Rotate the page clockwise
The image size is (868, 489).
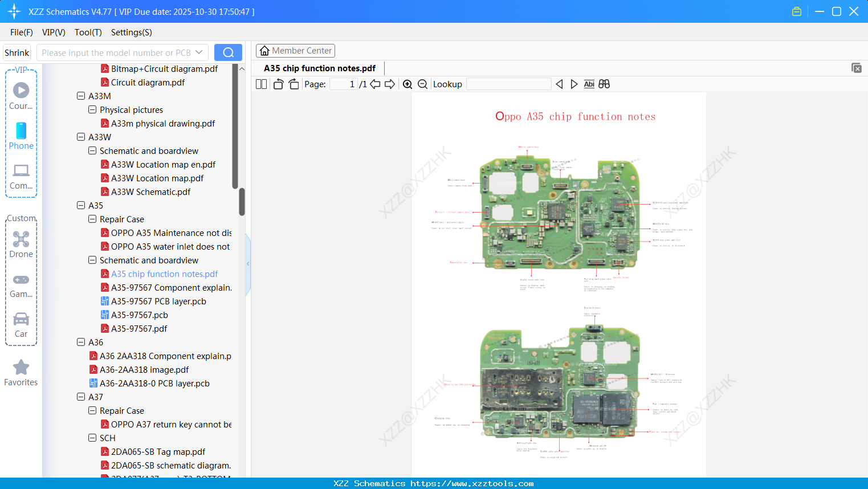[293, 84]
